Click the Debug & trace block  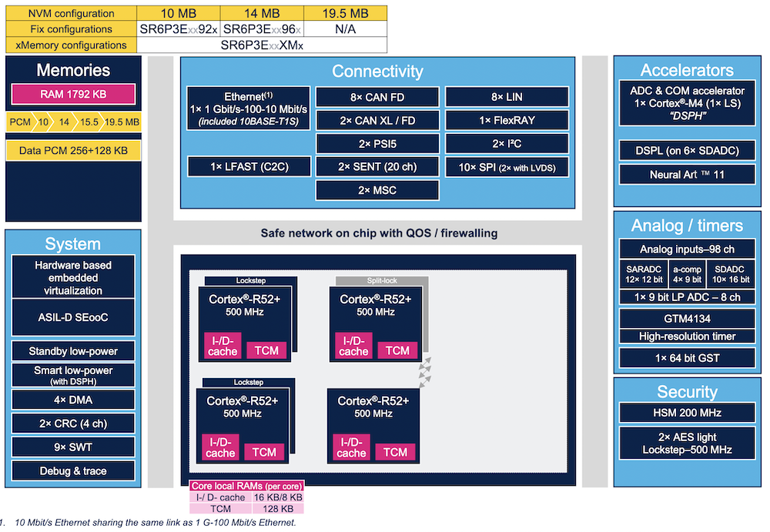click(73, 470)
